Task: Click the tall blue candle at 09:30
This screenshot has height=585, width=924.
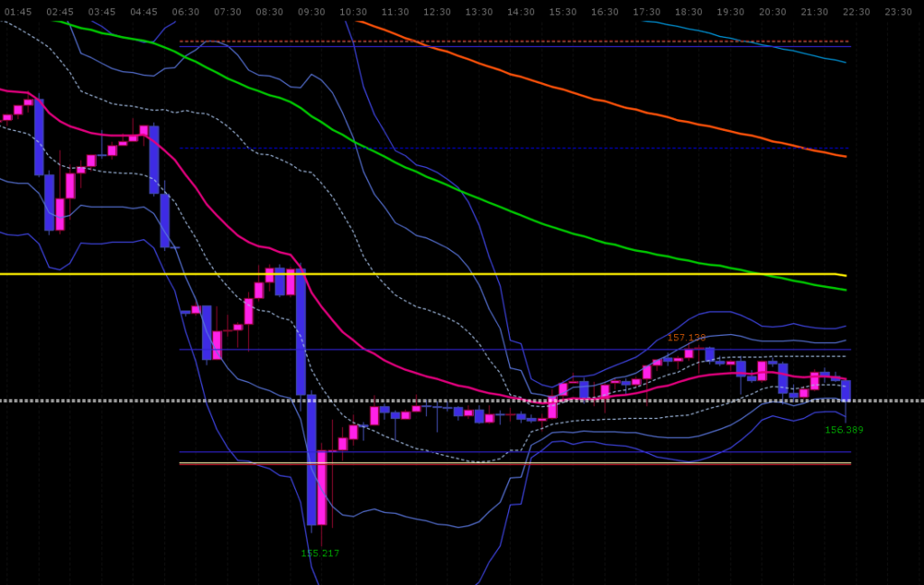Action: [311, 460]
